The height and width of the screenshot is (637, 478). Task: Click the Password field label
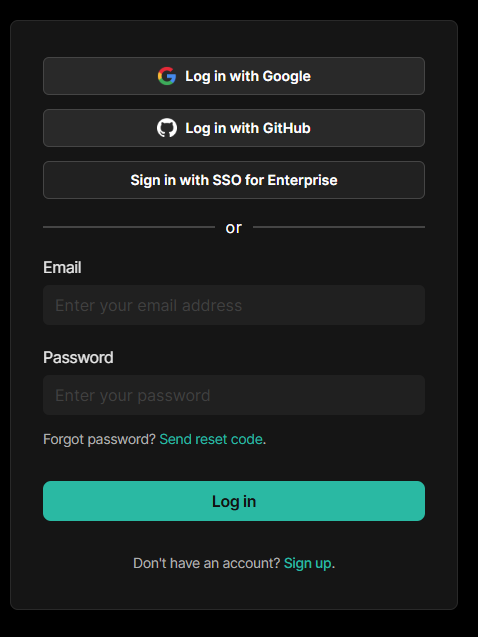[x=78, y=358]
